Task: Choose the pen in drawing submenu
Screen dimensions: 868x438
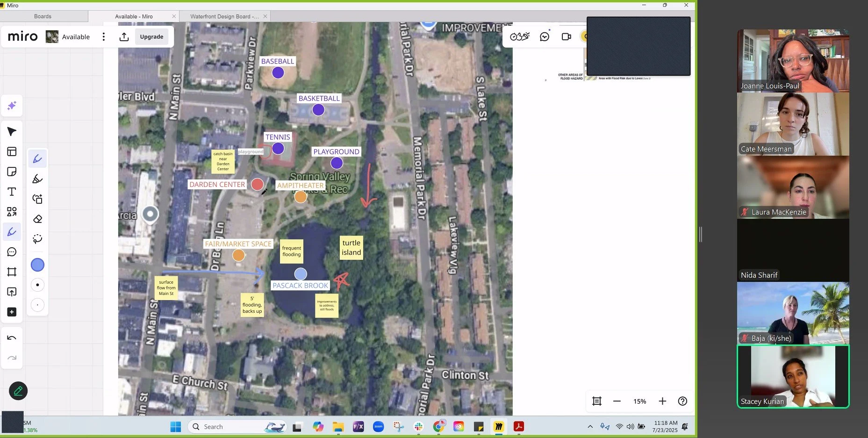Action: tap(37, 159)
